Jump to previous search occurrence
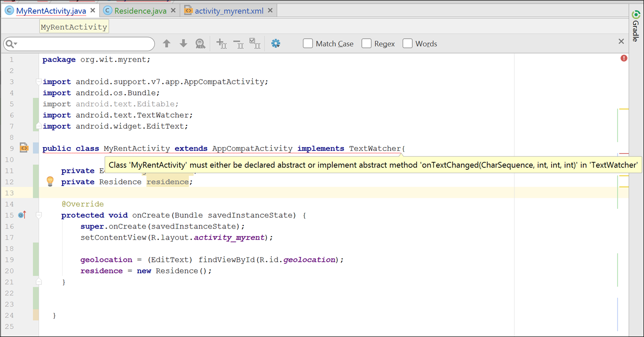 click(167, 43)
